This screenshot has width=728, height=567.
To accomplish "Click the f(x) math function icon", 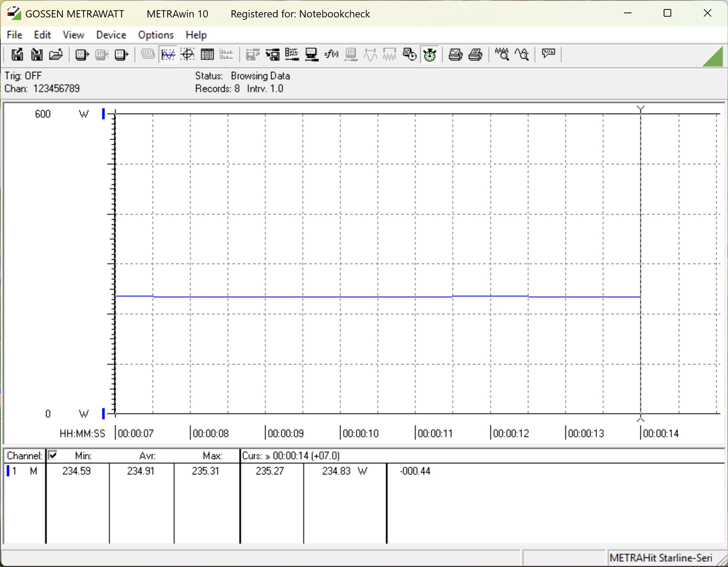I will click(x=331, y=55).
